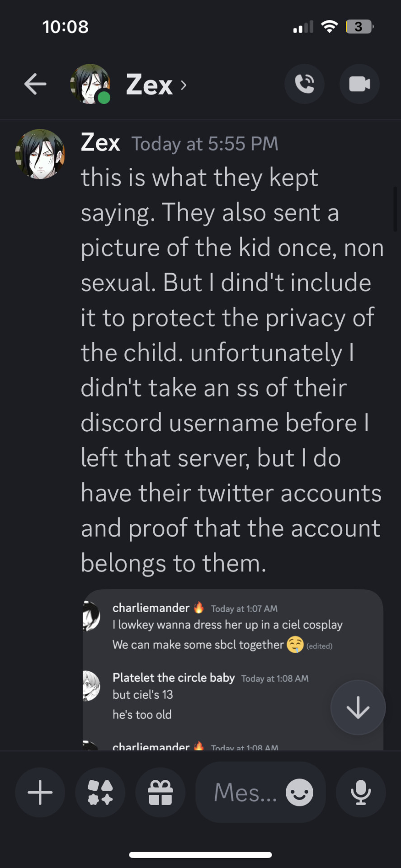Tap the microphone voice message button
Viewport: 401px width, 868px height.
click(x=361, y=793)
